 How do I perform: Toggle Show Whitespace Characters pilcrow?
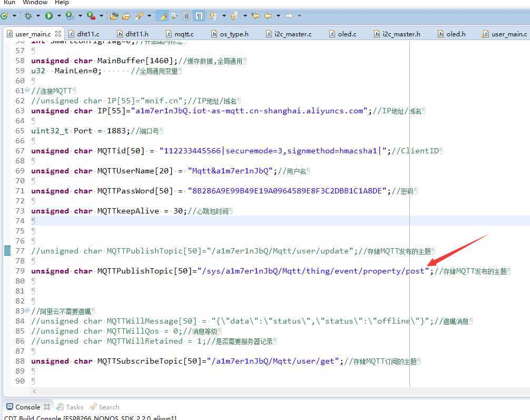point(199,16)
